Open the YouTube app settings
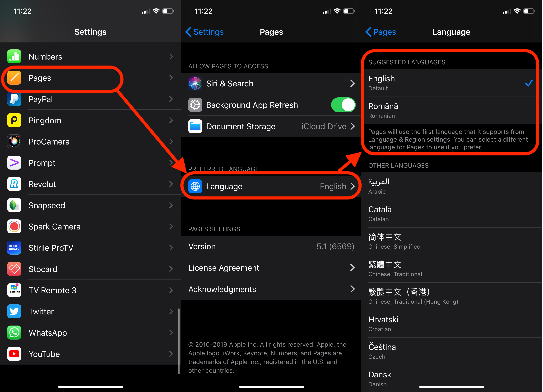This screenshot has width=543, height=392. [x=91, y=354]
